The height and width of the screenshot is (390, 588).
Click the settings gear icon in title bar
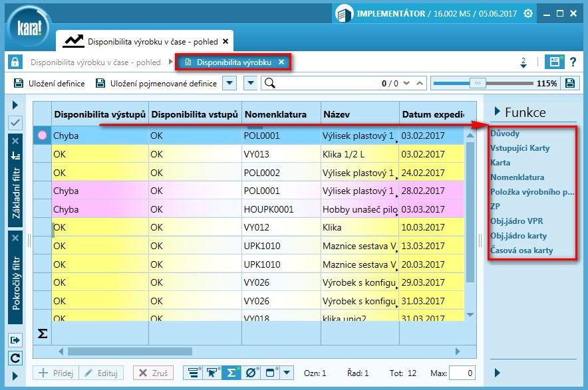528,13
